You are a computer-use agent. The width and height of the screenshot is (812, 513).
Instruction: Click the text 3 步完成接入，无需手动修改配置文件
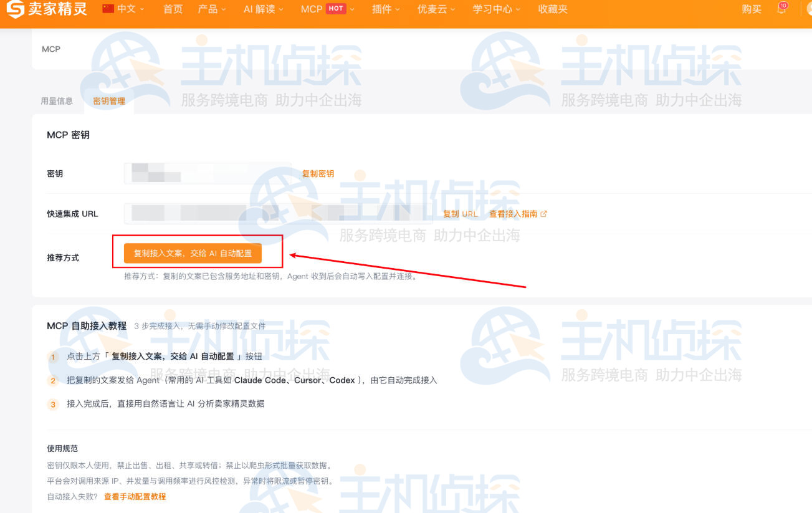coord(199,326)
